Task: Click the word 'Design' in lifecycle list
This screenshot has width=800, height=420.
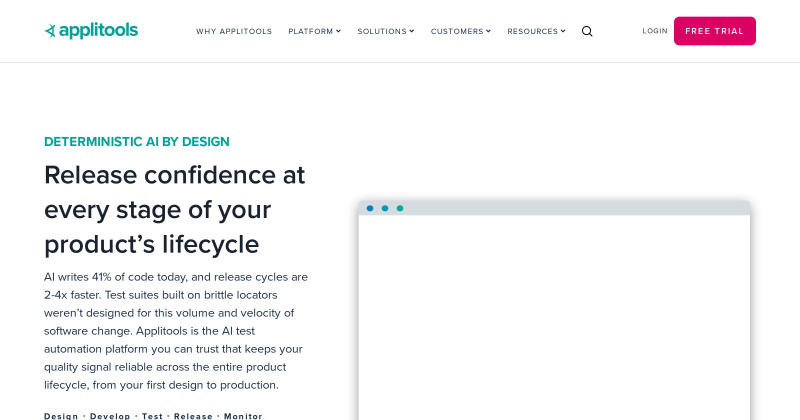Action: click(x=61, y=416)
